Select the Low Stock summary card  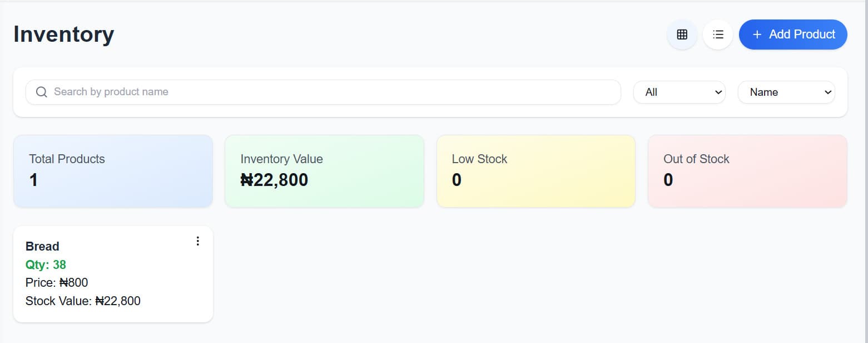(535, 170)
